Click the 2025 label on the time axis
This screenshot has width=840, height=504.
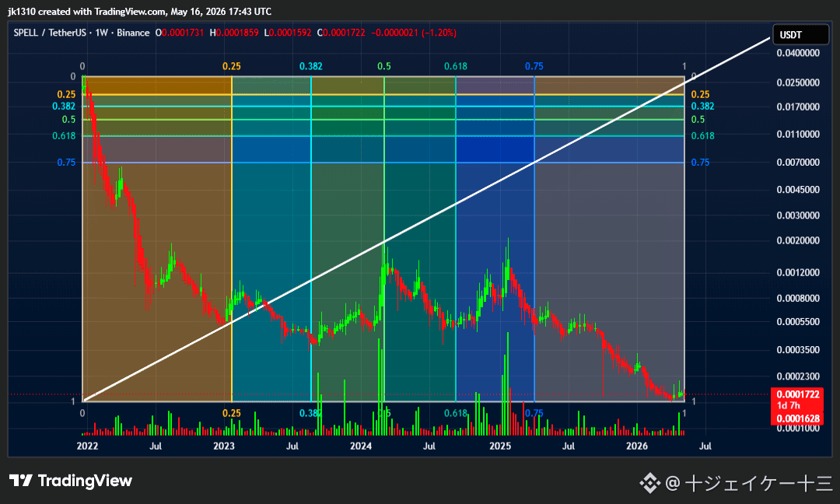[x=500, y=446]
